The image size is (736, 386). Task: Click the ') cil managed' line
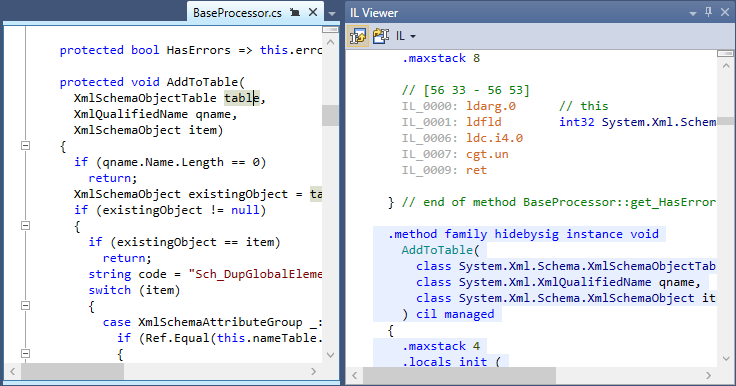tap(448, 314)
